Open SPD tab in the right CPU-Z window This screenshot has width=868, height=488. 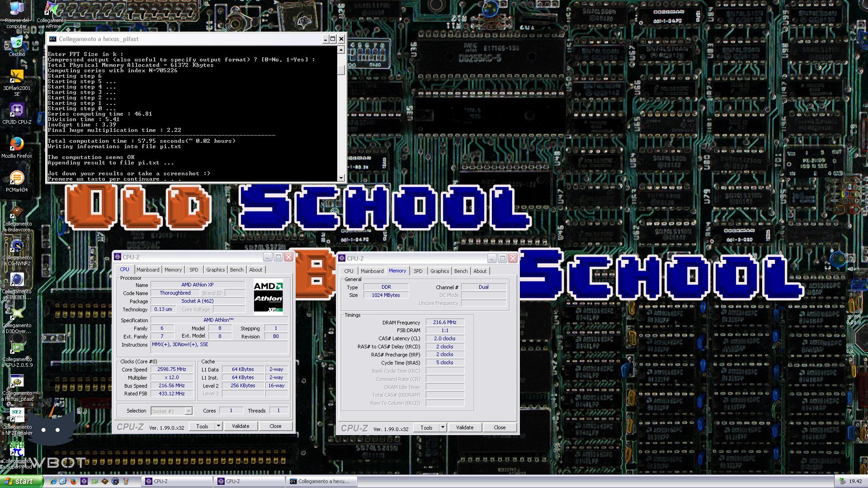418,271
